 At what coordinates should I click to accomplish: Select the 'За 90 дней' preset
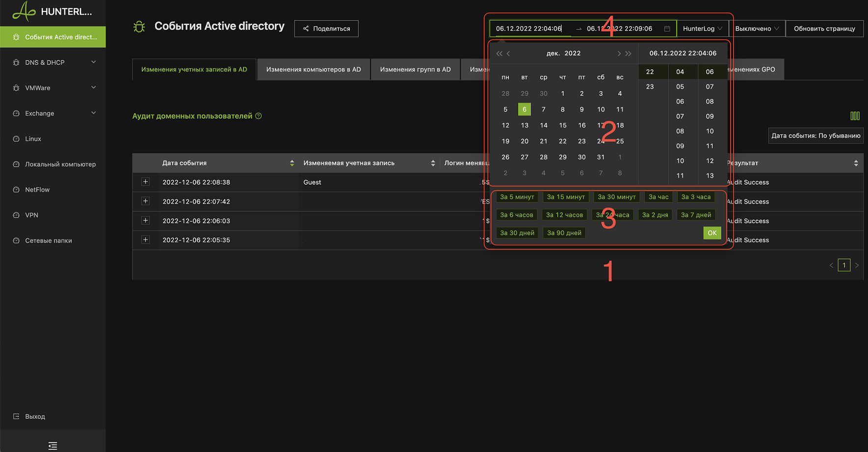click(x=564, y=233)
